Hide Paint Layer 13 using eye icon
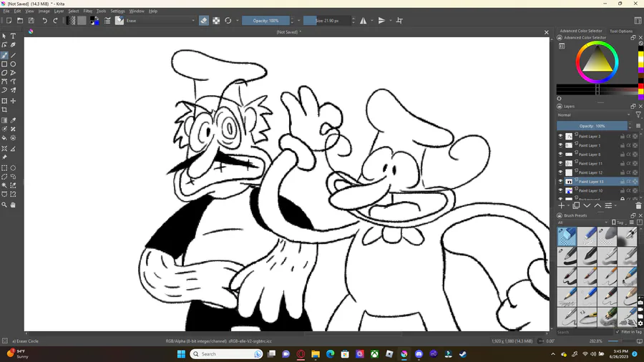 [x=560, y=182]
